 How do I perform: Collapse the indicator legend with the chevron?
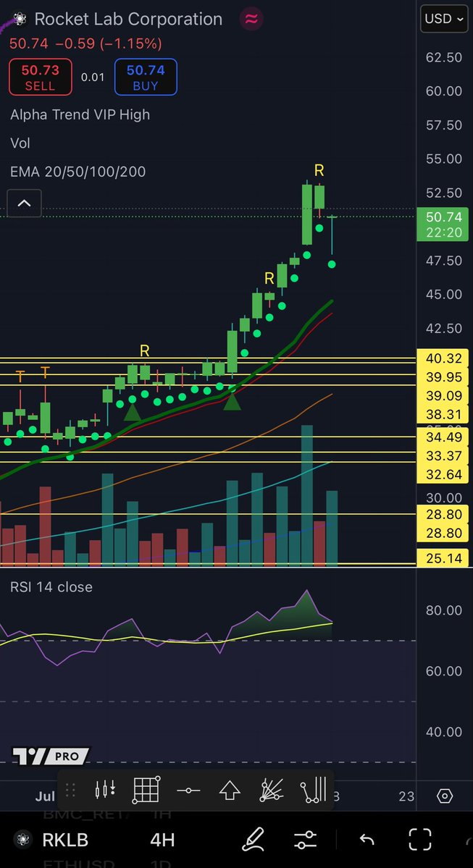click(24, 203)
